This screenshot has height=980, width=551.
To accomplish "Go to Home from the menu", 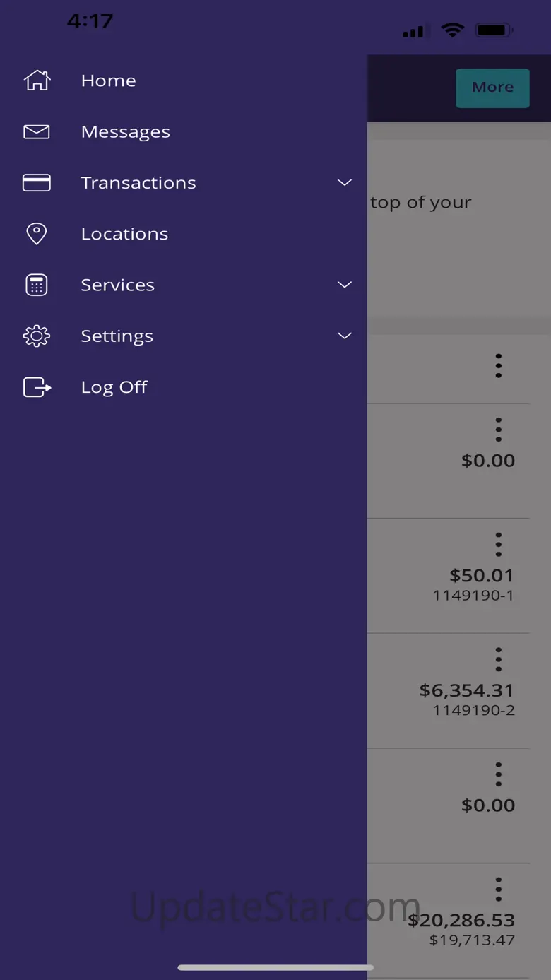I will tap(108, 81).
